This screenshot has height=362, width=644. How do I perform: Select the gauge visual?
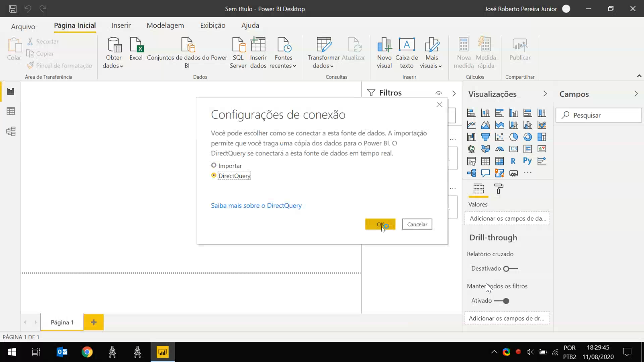tap(499, 149)
